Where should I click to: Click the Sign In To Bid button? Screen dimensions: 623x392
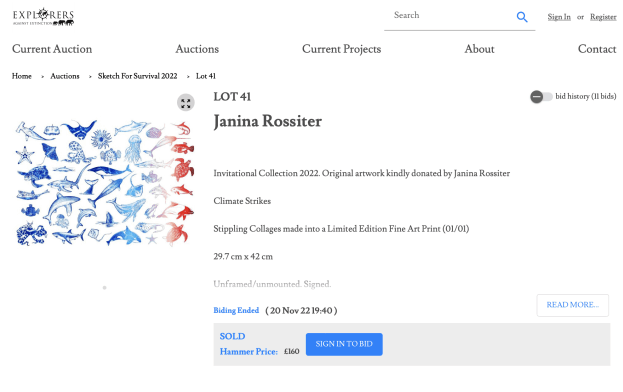point(344,344)
